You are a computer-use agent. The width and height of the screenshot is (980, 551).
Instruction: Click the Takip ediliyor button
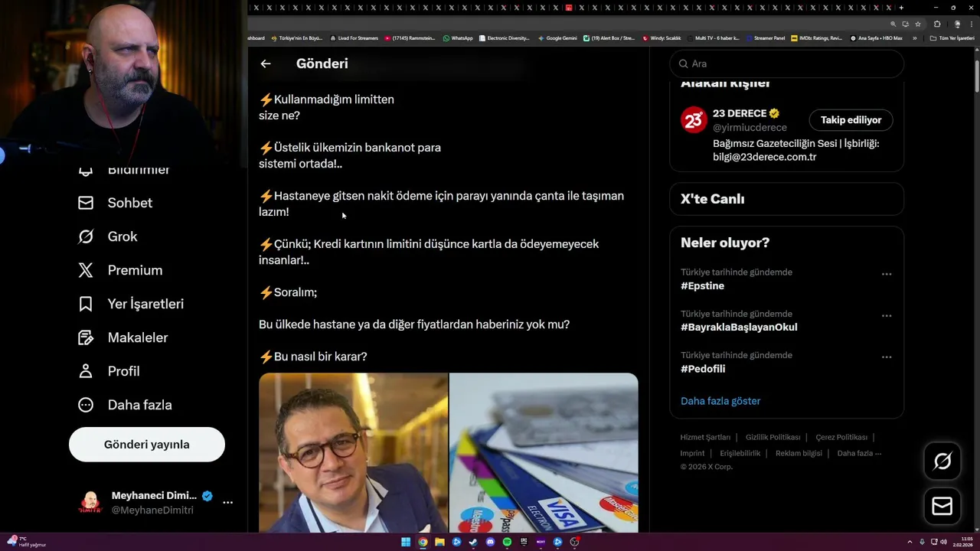click(851, 120)
